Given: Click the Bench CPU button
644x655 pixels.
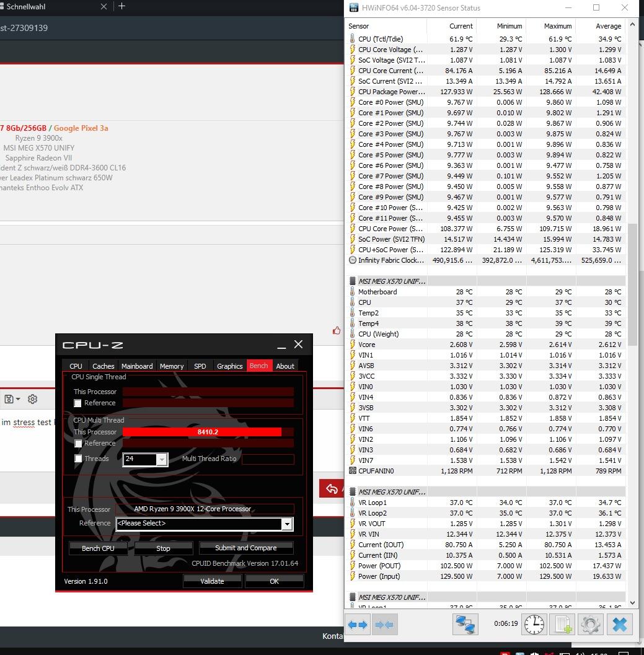Looking at the screenshot, I should click(x=98, y=548).
